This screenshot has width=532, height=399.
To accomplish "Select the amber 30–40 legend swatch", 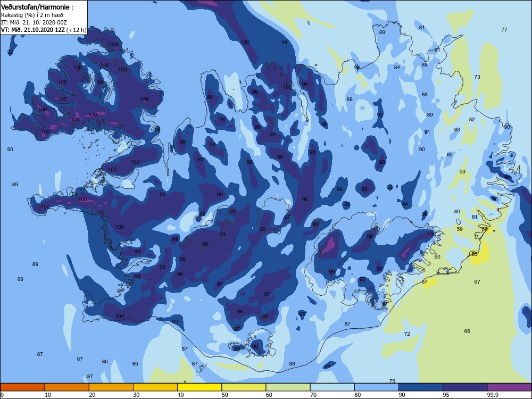I will (155, 387).
